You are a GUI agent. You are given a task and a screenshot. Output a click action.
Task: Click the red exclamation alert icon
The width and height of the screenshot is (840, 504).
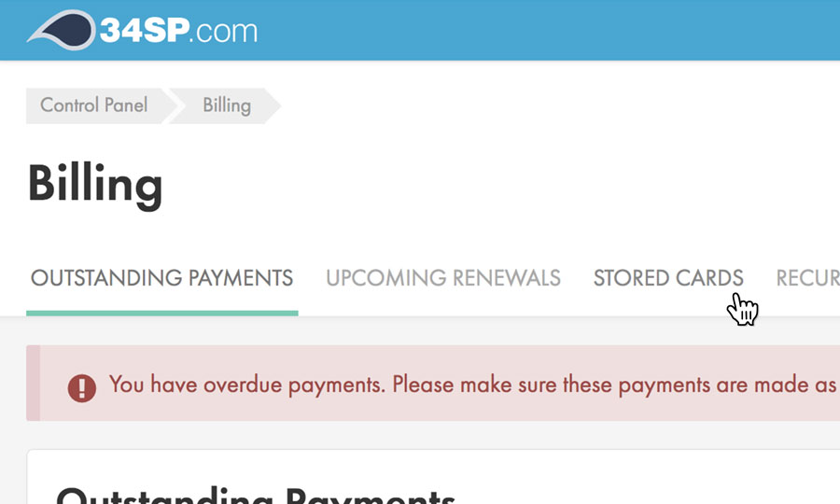82,387
